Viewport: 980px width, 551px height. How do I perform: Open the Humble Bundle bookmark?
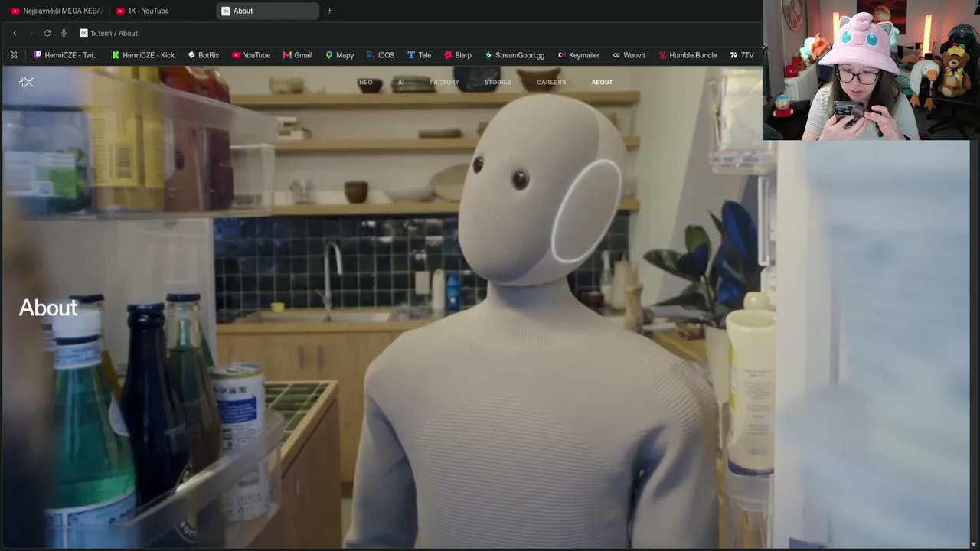[x=688, y=55]
